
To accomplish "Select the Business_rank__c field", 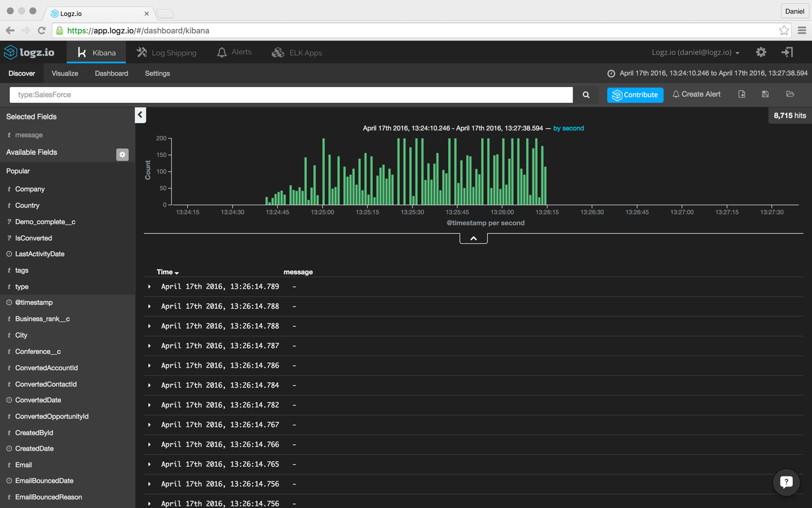I will [x=42, y=319].
